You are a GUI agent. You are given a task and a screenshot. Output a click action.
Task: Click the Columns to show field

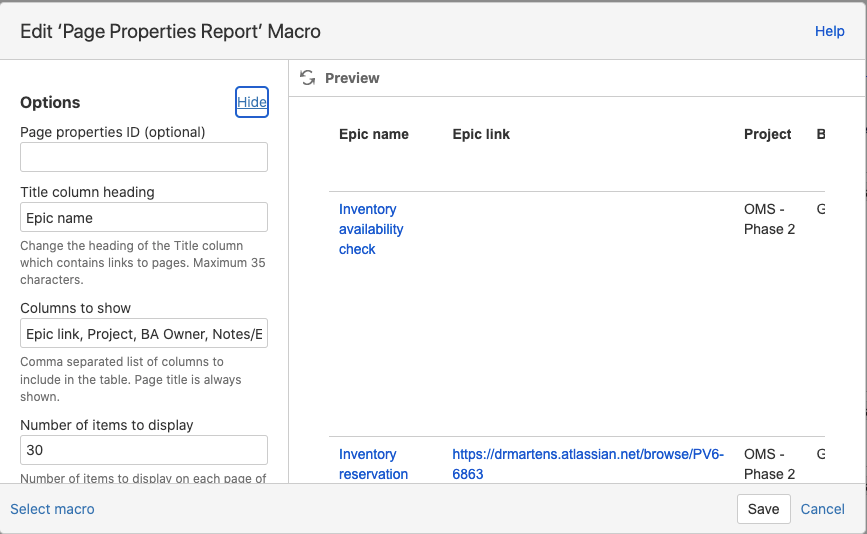pos(144,333)
